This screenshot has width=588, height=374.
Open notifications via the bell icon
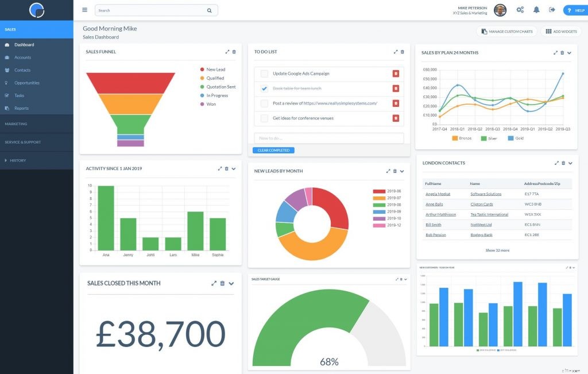coord(536,10)
